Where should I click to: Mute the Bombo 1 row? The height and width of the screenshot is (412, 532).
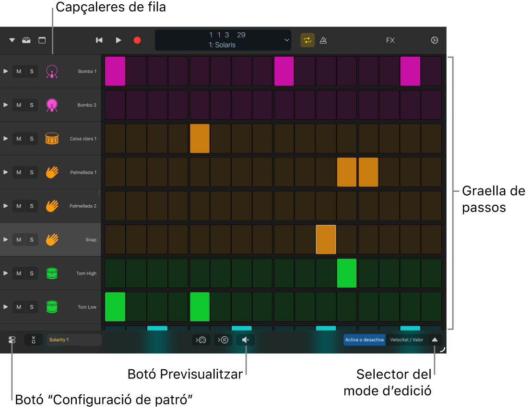19,71
